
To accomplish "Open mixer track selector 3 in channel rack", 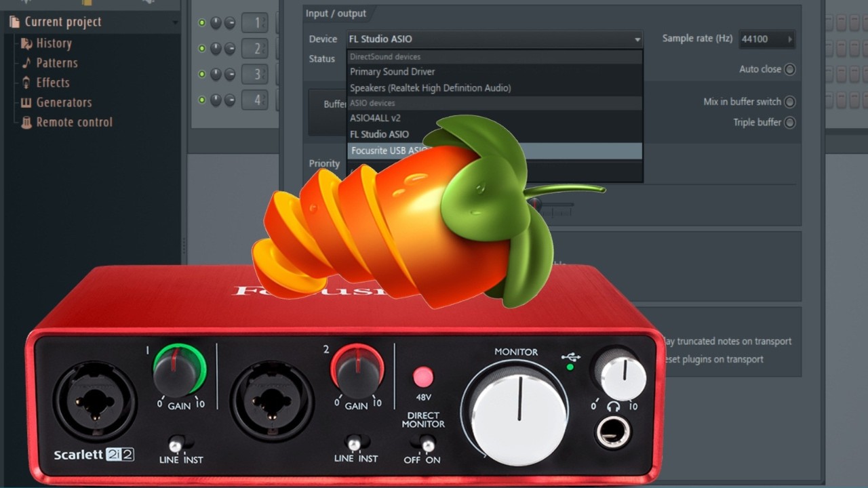I will 255,74.
